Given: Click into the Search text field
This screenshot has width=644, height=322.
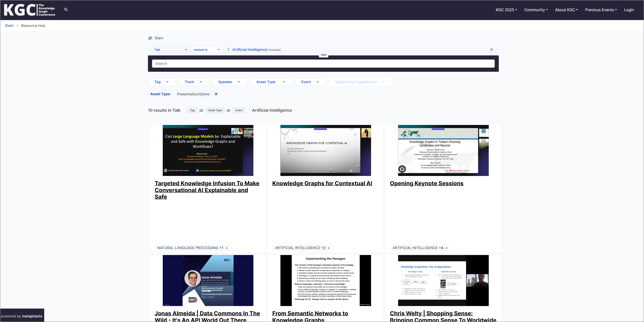Looking at the screenshot, I should 323,64.
